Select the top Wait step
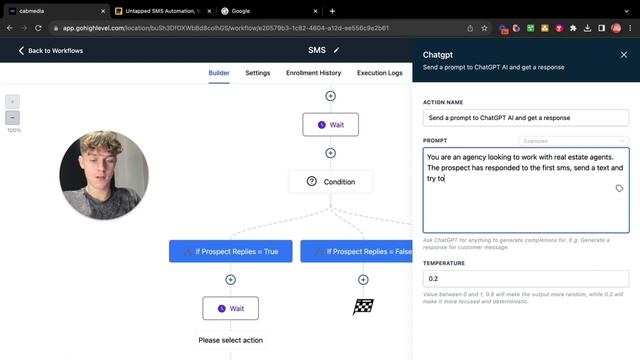This screenshot has width=640, height=360. point(331,124)
